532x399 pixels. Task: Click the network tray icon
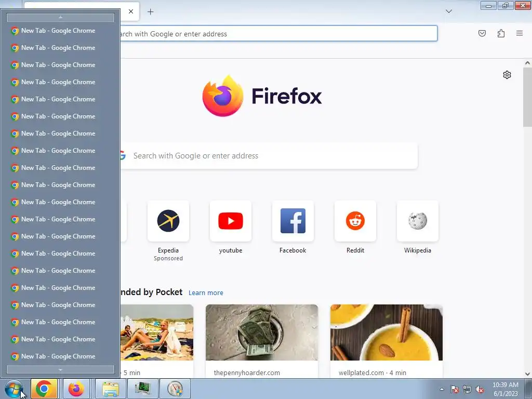pyautogui.click(x=467, y=389)
